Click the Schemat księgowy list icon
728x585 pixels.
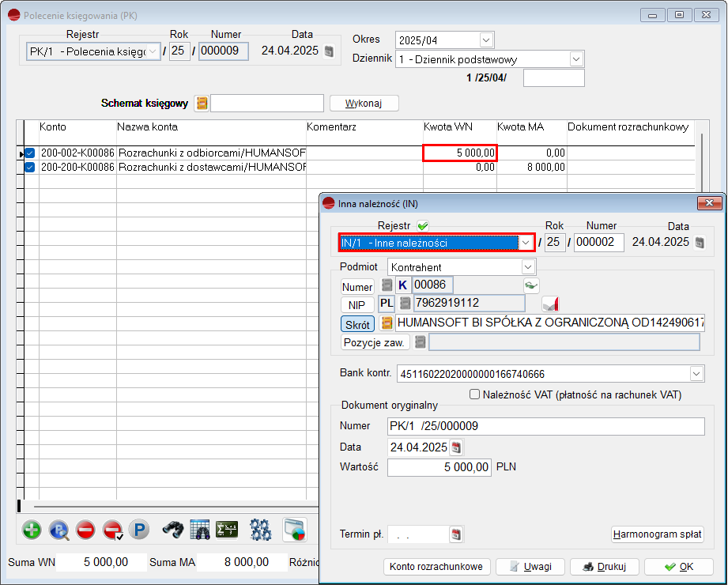click(x=202, y=104)
